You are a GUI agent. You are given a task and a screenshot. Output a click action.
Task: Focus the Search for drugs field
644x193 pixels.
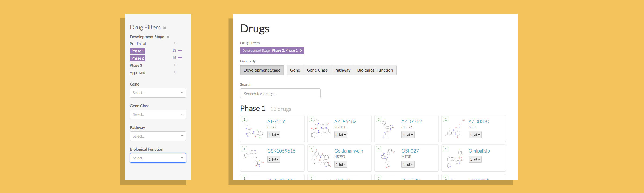click(x=280, y=94)
